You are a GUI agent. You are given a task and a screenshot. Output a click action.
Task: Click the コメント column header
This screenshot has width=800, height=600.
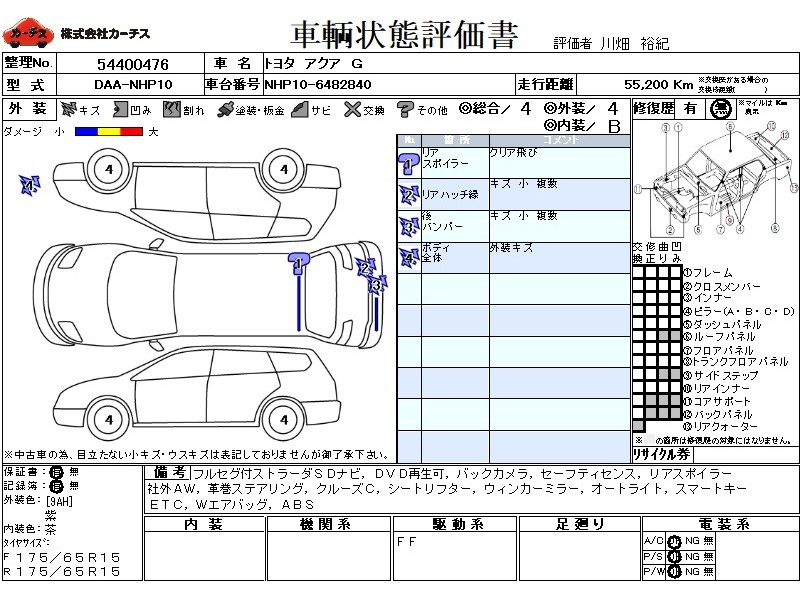pyautogui.click(x=560, y=140)
